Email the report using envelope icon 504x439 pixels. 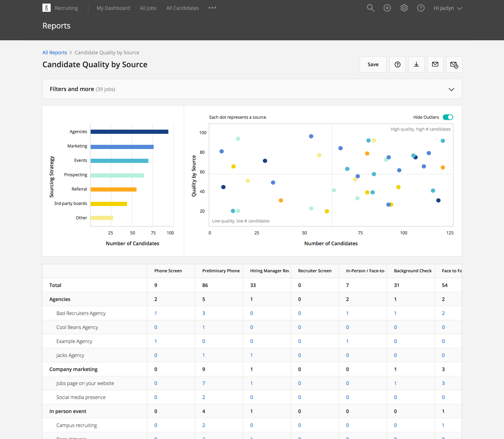(x=435, y=64)
